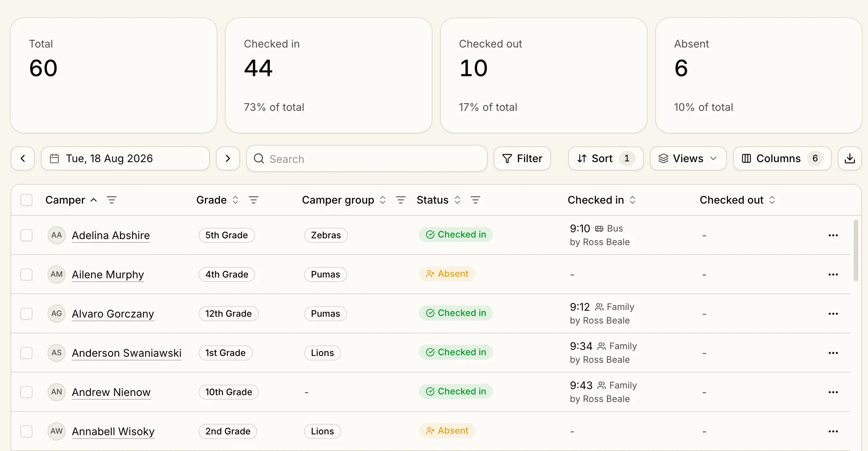Sort by Camper group column
Screen dimensions: 868x451
(344, 200)
